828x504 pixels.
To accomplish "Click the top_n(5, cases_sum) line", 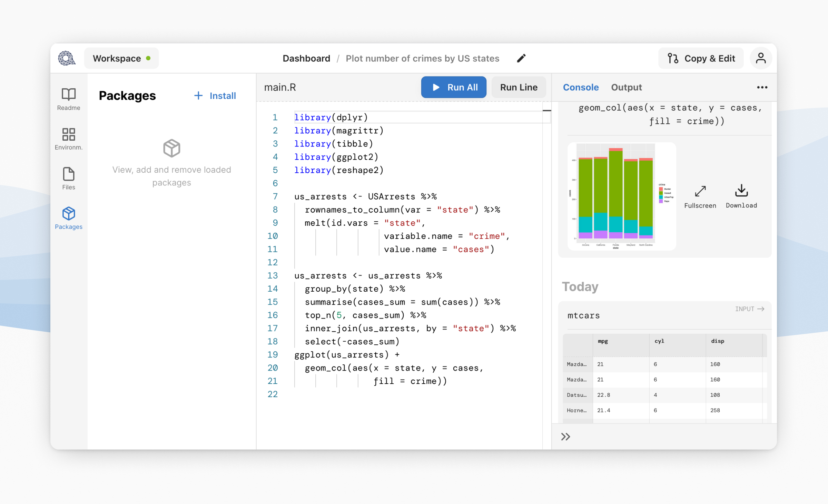I will pyautogui.click(x=365, y=315).
